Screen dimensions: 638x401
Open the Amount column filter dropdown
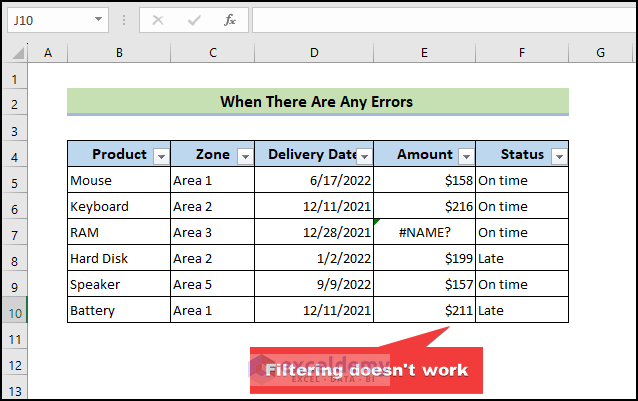[465, 155]
